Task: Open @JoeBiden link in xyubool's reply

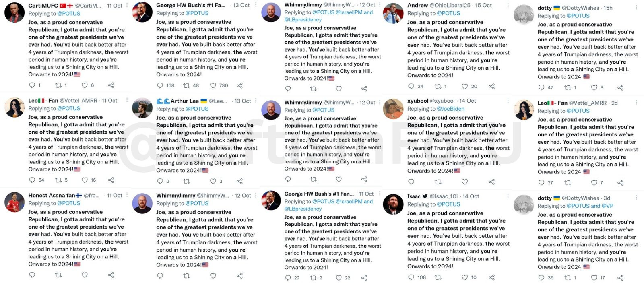Action: [451, 109]
